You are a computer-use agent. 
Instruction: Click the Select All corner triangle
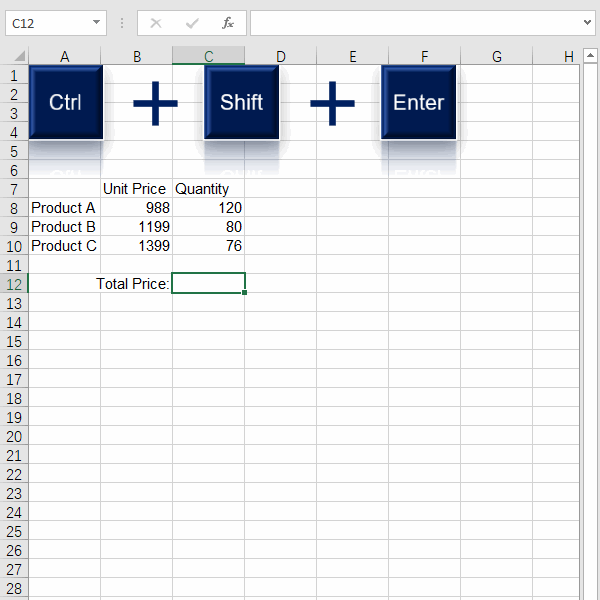(19, 56)
